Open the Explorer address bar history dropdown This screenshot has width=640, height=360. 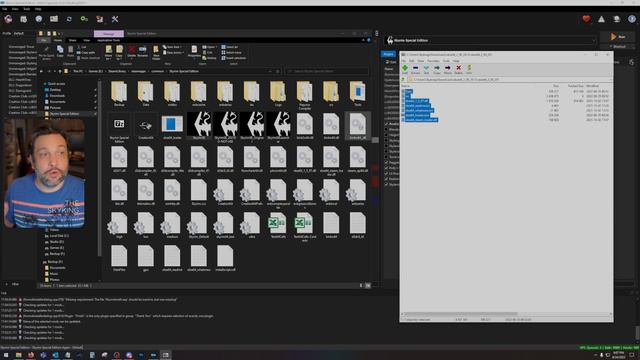coord(270,71)
